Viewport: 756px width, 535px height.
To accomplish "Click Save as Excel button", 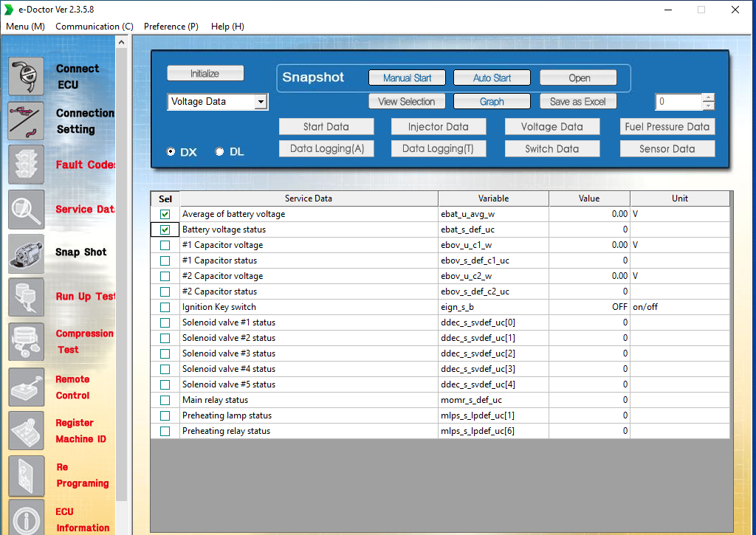I will 579,101.
